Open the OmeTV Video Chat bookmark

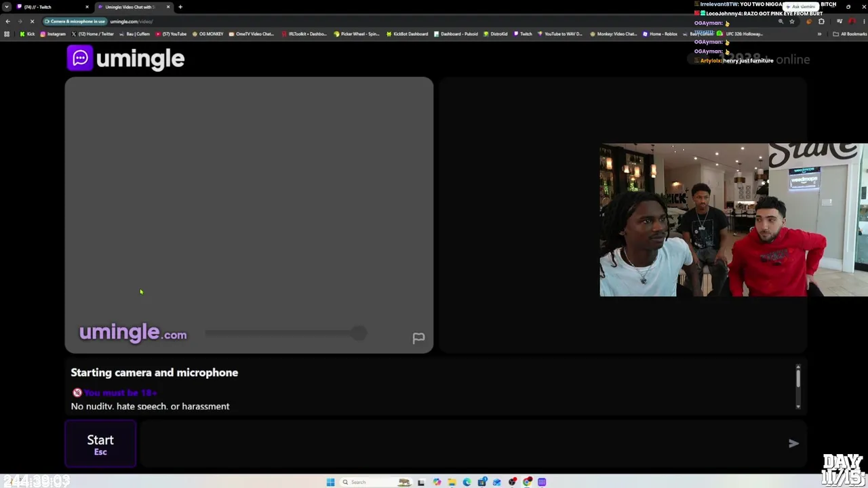(x=252, y=34)
